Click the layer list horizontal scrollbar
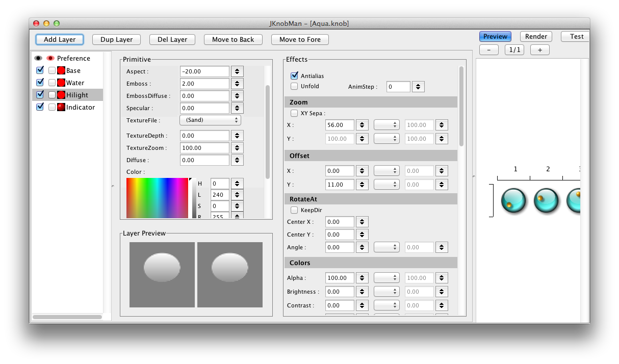Image resolution: width=619 pixels, height=364 pixels. click(x=67, y=317)
